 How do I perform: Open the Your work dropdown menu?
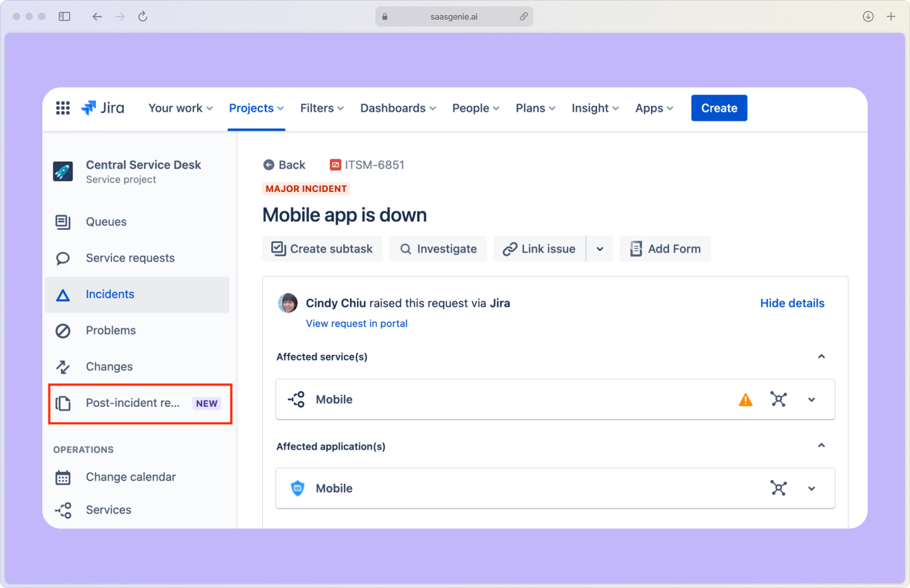(181, 108)
